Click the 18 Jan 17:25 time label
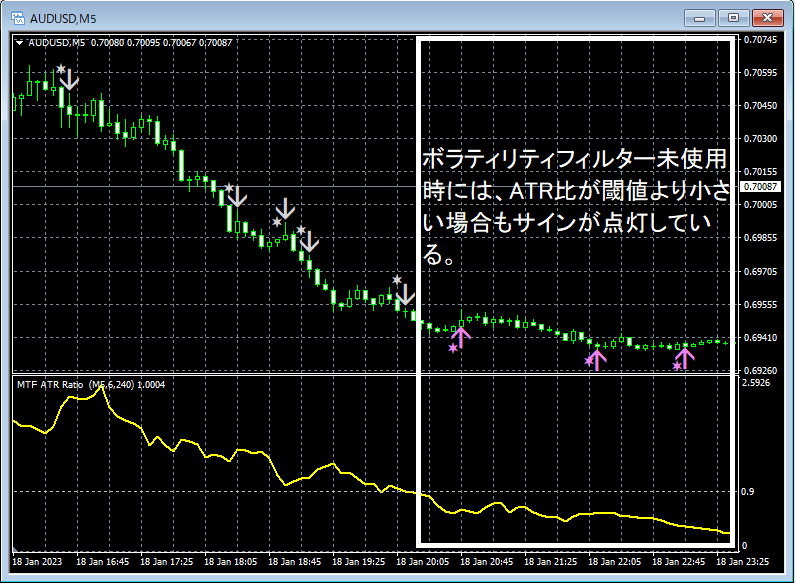 pyautogui.click(x=167, y=562)
